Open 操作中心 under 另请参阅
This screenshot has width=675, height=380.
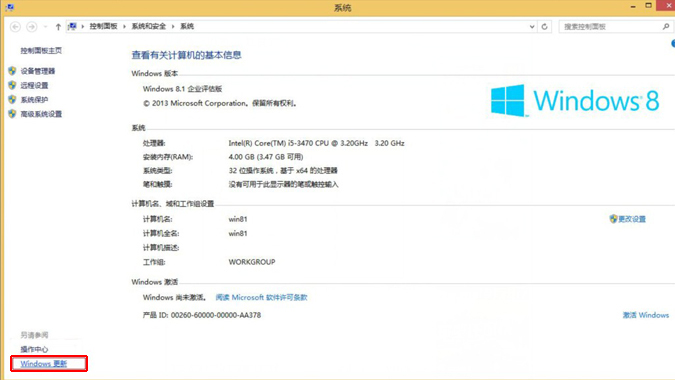[x=34, y=349]
